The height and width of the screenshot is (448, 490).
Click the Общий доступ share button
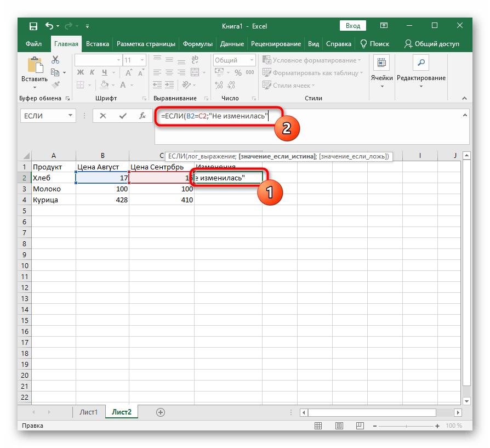431,44
